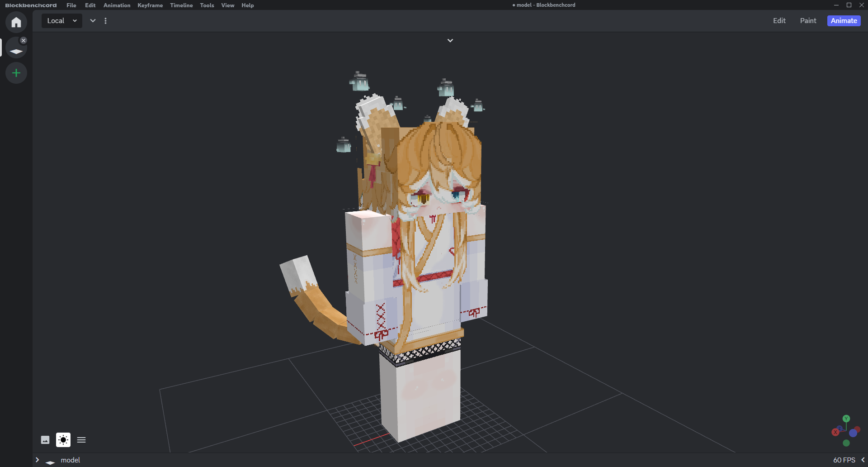Image resolution: width=868 pixels, height=467 pixels.
Task: Click the green Y axis gizmo handle
Action: [x=846, y=419]
